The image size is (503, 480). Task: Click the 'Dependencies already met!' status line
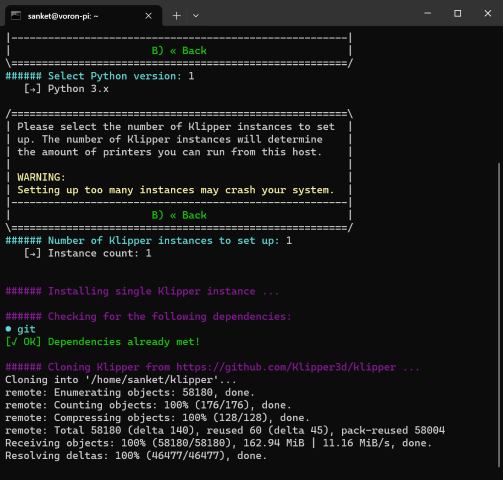click(x=103, y=342)
